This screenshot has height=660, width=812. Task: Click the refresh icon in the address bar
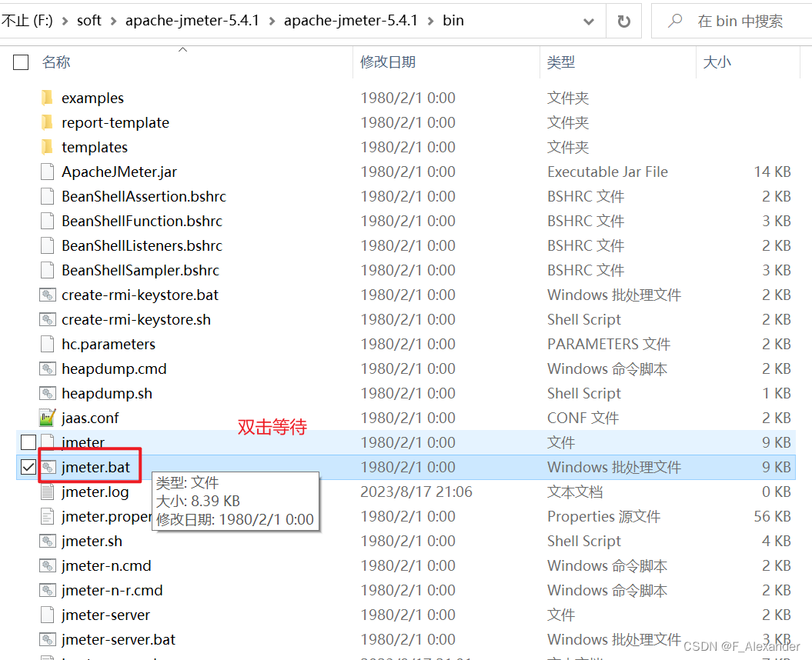tap(623, 21)
